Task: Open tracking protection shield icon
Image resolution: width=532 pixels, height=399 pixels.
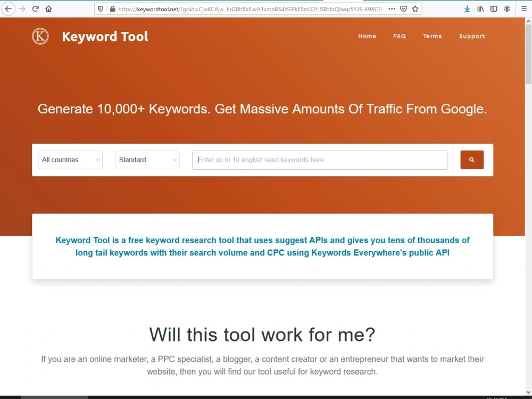Action: click(101, 9)
